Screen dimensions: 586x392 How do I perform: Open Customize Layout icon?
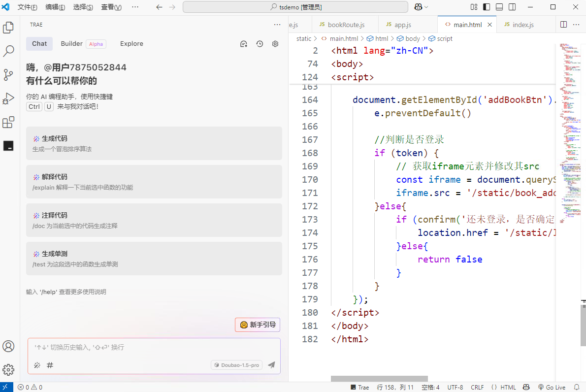pyautogui.click(x=474, y=7)
